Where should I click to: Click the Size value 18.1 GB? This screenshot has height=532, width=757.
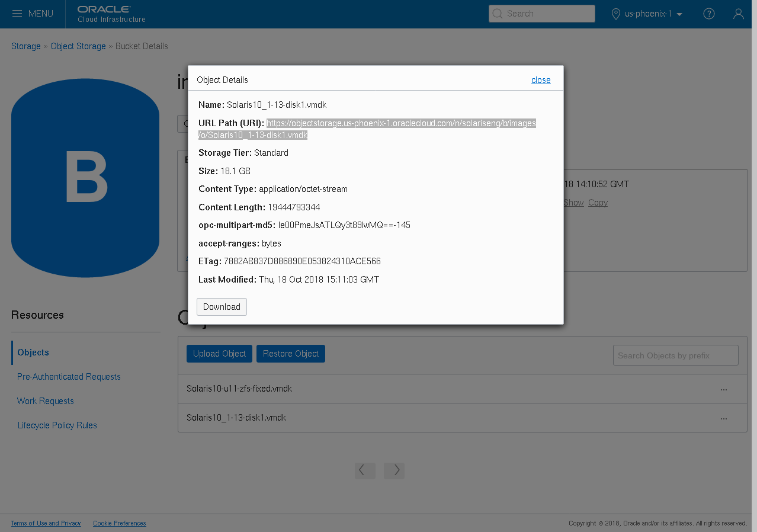(x=235, y=171)
